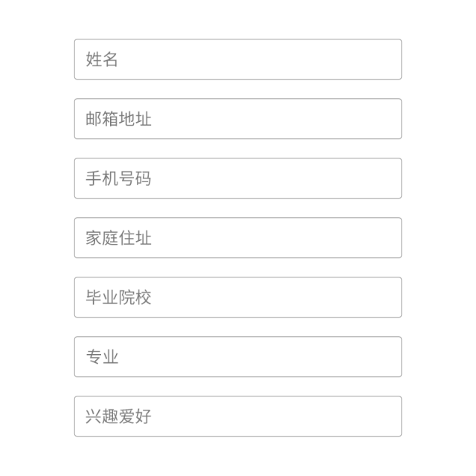Focus the 邮箱地址 text box
The image size is (476, 476).
238,119
